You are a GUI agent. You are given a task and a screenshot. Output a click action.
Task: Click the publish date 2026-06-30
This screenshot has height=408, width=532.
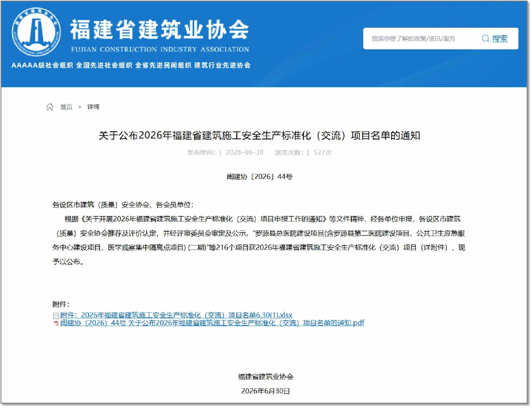coord(244,152)
